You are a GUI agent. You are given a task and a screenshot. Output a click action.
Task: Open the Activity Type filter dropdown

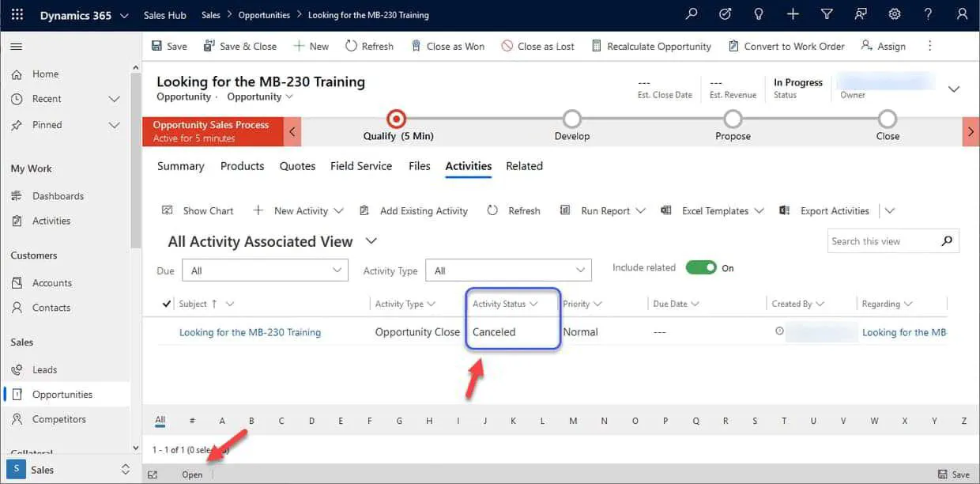[508, 270]
